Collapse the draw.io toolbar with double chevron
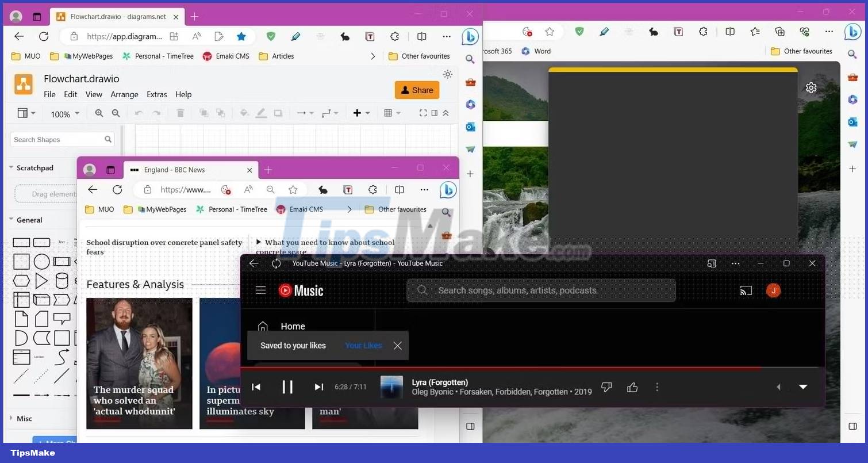This screenshot has width=868, height=463. [x=445, y=113]
